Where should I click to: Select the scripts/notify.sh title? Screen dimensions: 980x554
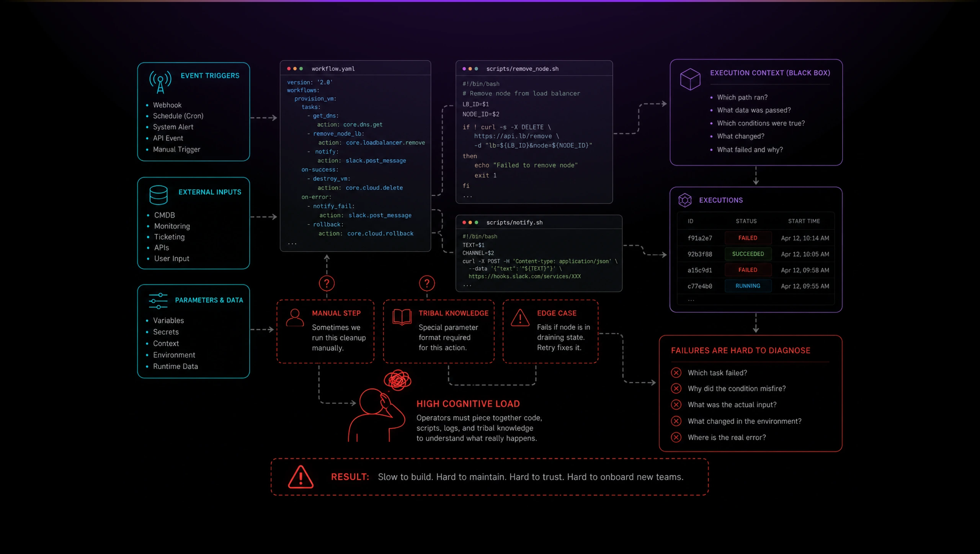pyautogui.click(x=514, y=222)
